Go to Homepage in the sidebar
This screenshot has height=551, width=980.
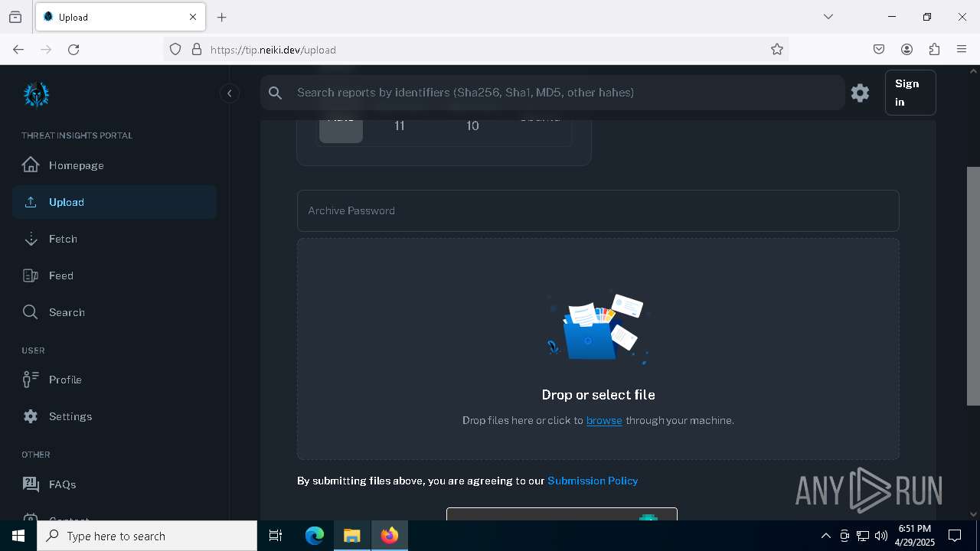(114, 165)
